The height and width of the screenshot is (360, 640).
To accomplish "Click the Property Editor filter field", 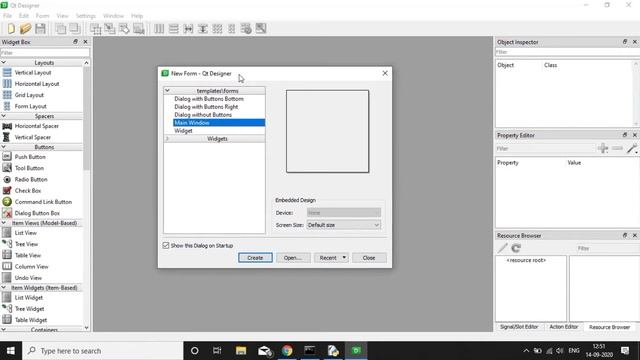I will pos(545,149).
